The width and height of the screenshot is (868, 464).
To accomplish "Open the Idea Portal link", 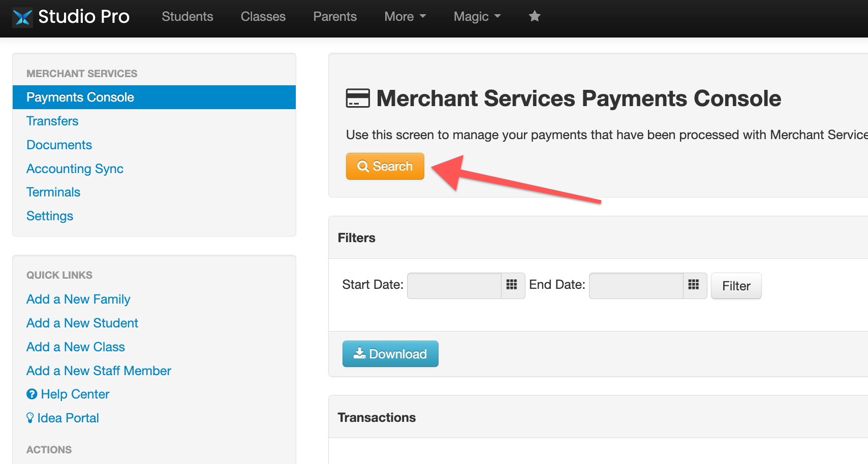I will pyautogui.click(x=68, y=418).
